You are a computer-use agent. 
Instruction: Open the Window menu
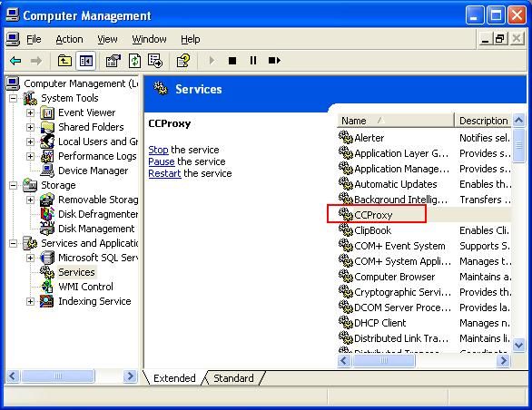[x=149, y=39]
